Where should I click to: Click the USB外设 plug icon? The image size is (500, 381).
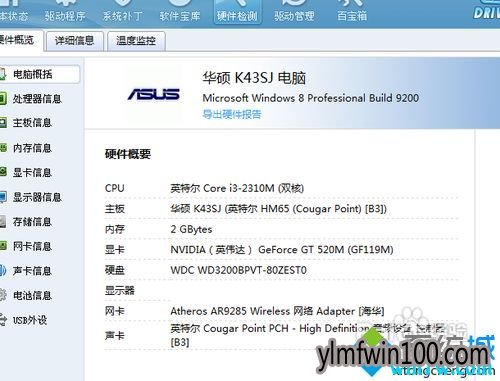point(3,320)
